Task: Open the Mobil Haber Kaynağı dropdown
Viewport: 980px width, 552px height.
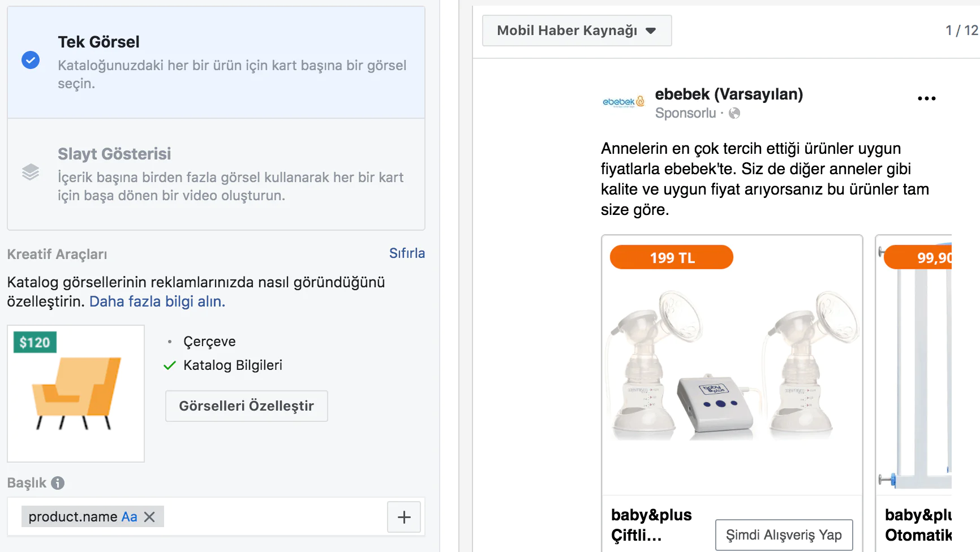Action: 577,31
